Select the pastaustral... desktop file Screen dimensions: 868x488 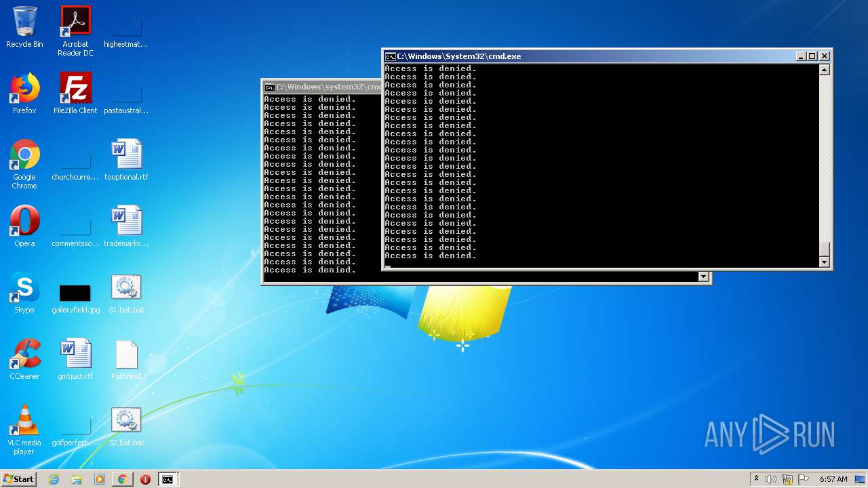tap(126, 94)
